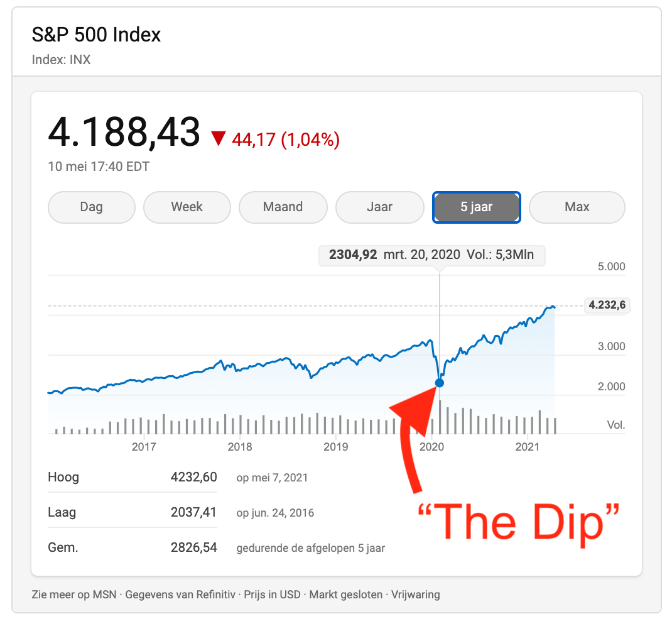
Task: Click the selected 5 jaar tab
Action: [476, 207]
